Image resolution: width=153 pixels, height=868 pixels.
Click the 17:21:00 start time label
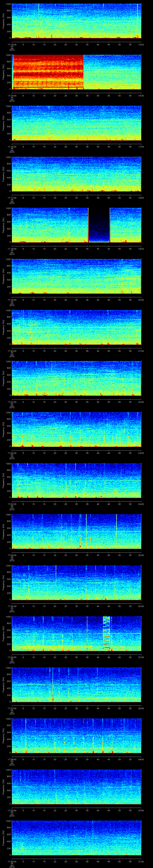[12, 402]
